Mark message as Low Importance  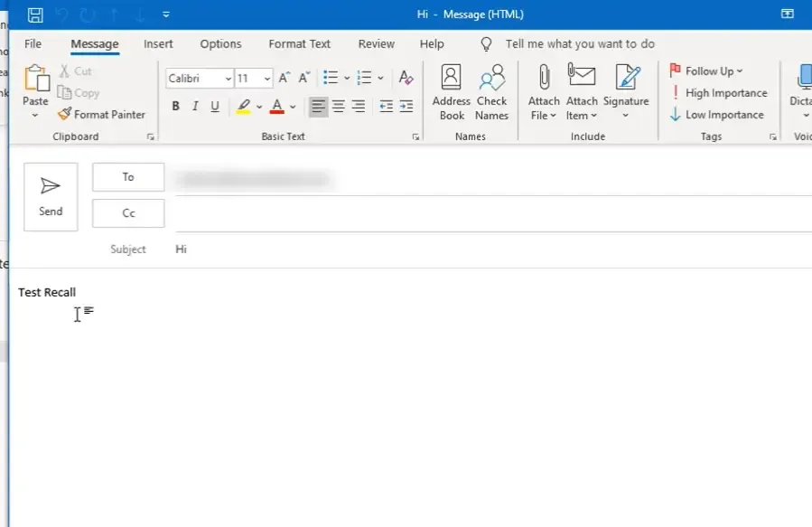pyautogui.click(x=717, y=114)
